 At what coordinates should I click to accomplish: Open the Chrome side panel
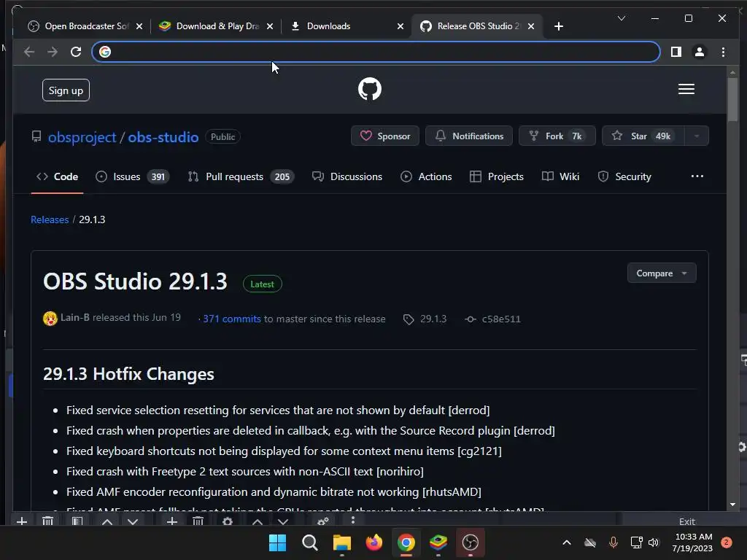pos(676,52)
